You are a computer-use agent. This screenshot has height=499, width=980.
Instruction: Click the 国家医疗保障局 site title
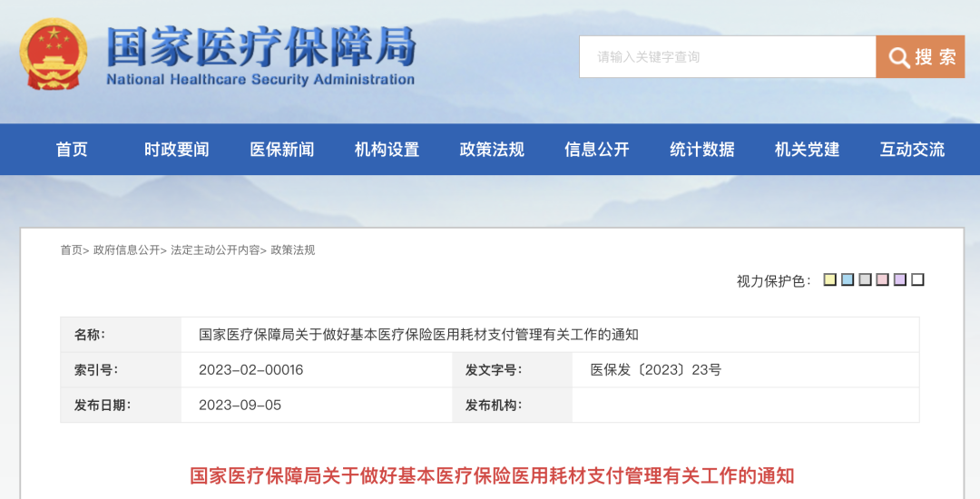pyautogui.click(x=260, y=47)
